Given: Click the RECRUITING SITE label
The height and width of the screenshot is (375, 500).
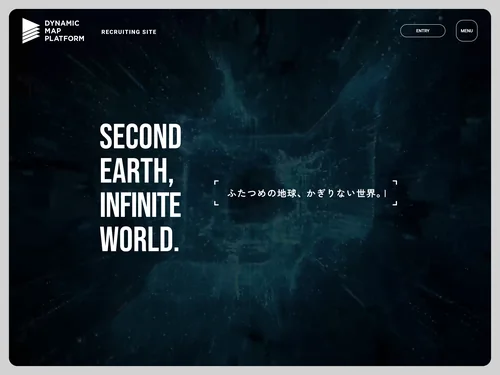Looking at the screenshot, I should click(129, 32).
